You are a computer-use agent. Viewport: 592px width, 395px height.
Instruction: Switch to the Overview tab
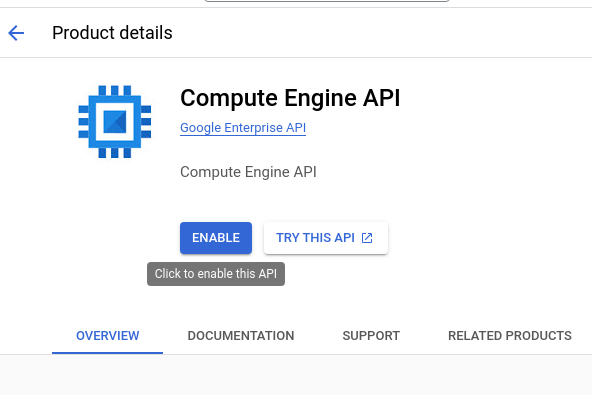108,336
